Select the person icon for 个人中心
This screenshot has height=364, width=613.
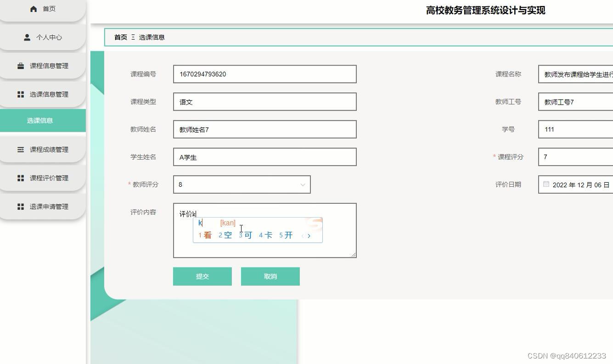pyautogui.click(x=27, y=37)
